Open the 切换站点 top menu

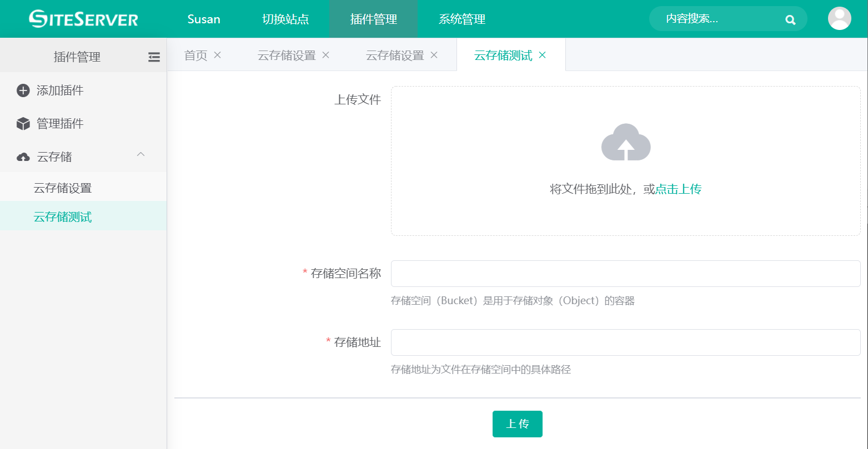pos(285,19)
